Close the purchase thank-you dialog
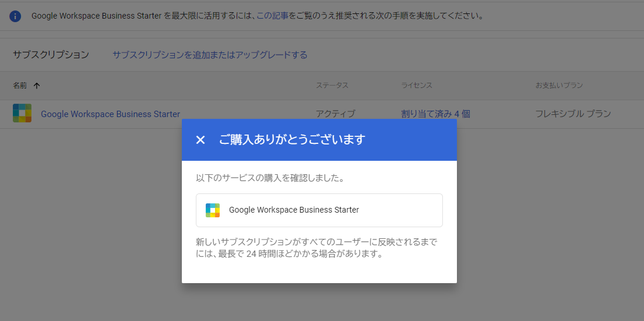 200,140
